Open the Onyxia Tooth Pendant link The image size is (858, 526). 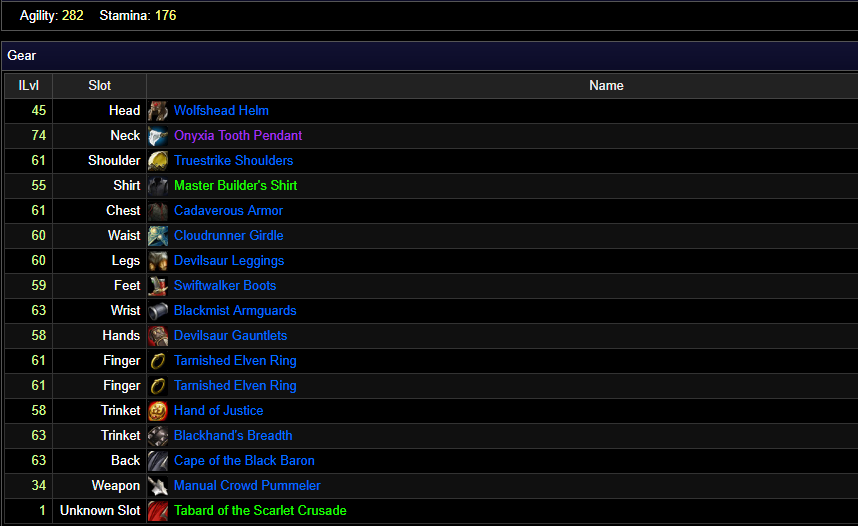coord(238,136)
